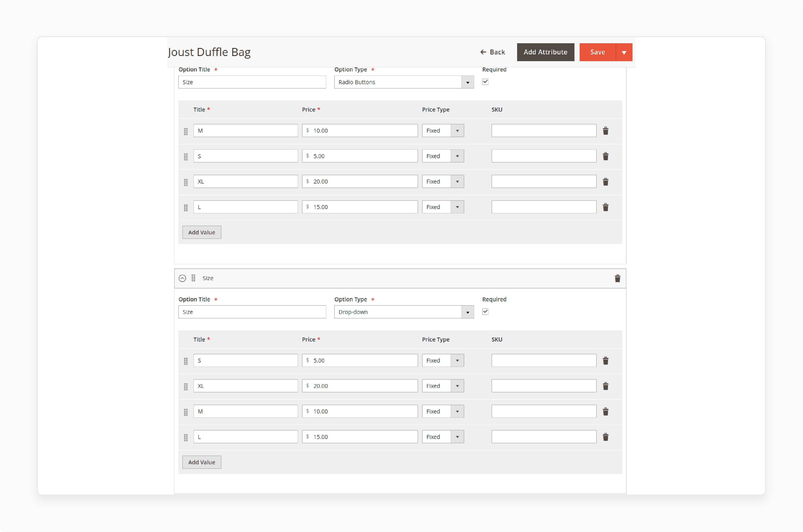Click the Size label in second option header
803x532 pixels.
pyautogui.click(x=208, y=278)
